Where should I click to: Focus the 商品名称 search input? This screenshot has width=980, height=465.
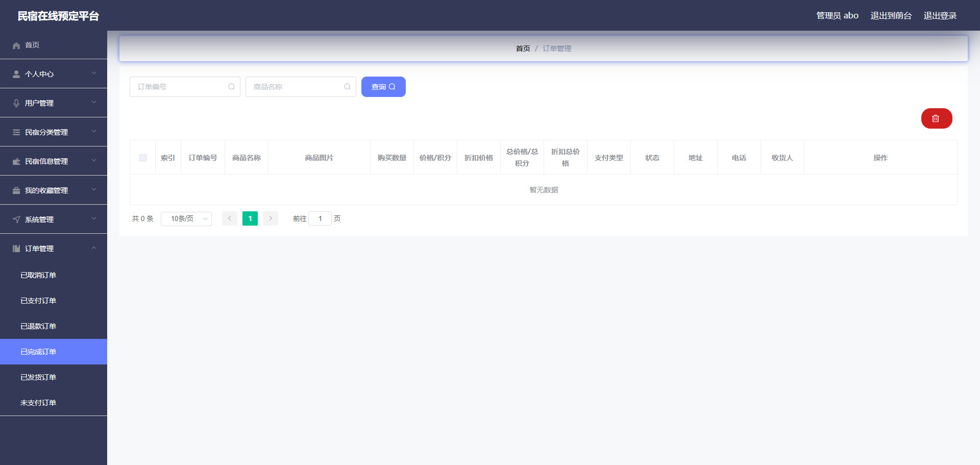(301, 87)
